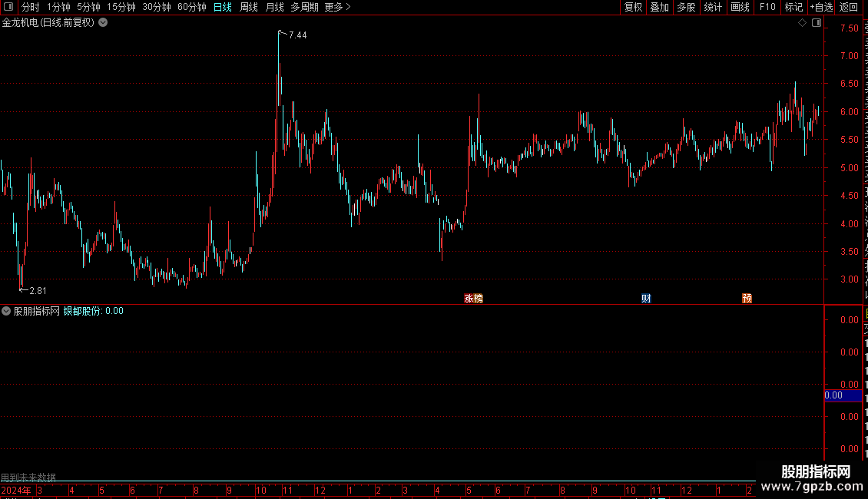
Task: Select the 60分钟 period
Action: tap(191, 7)
